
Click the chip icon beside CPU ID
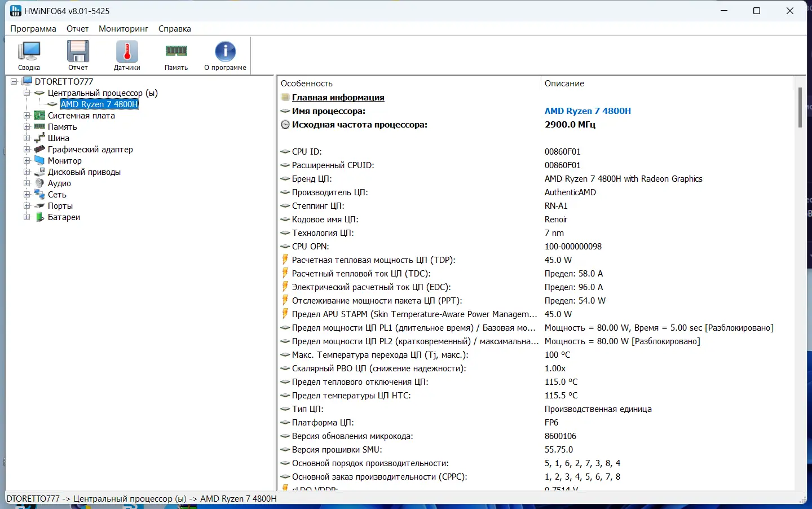click(285, 152)
